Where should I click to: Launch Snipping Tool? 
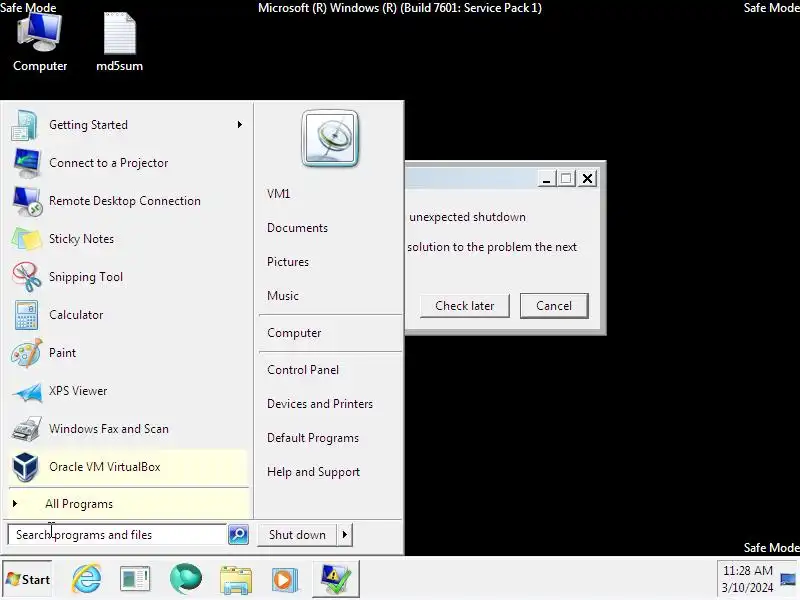point(128,277)
